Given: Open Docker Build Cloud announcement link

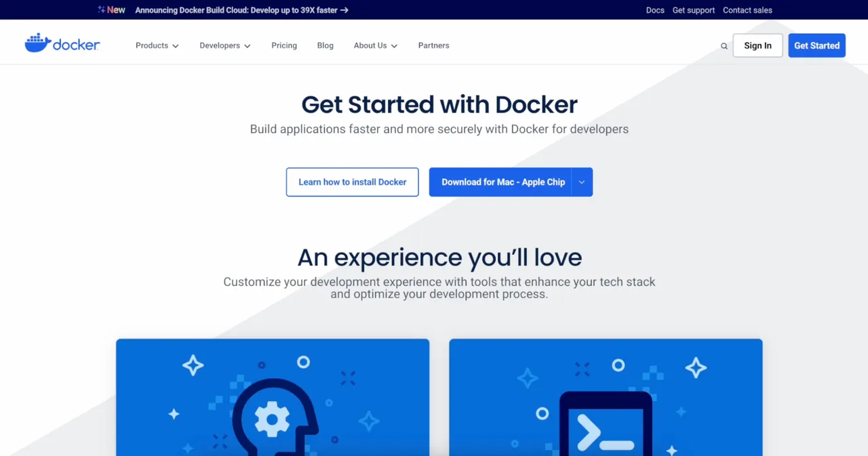Looking at the screenshot, I should tap(241, 10).
